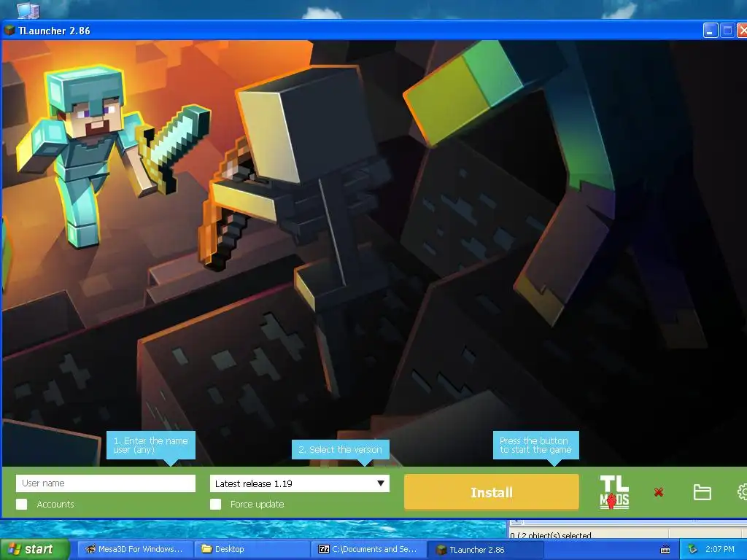Enable the Force update checkbox

(215, 505)
